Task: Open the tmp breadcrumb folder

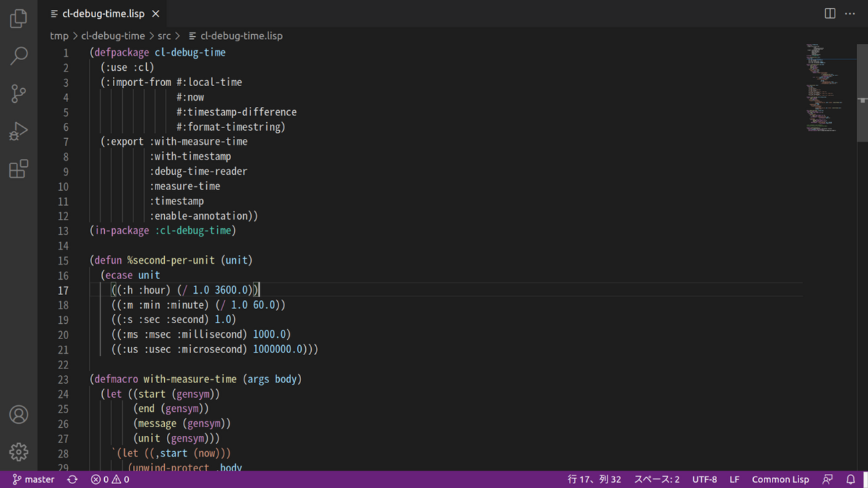Action: tap(59, 36)
